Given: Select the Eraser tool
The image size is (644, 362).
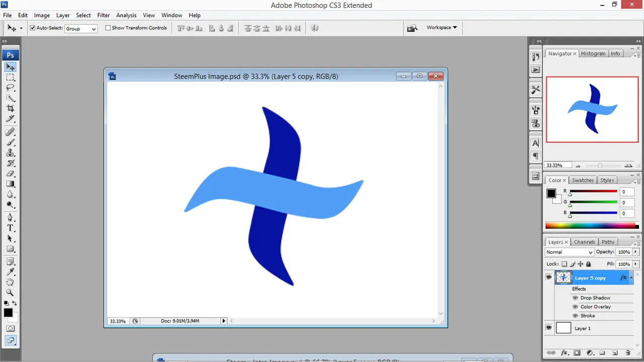Looking at the screenshot, I should click(10, 173).
